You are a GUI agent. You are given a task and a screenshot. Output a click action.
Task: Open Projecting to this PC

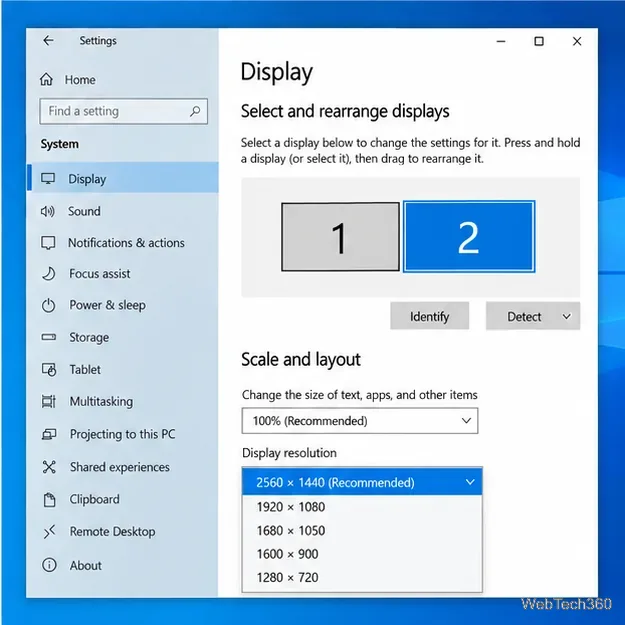click(x=123, y=434)
